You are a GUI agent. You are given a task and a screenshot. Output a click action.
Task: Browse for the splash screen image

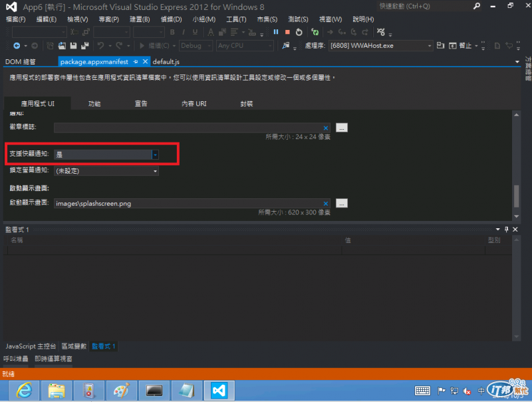pyautogui.click(x=342, y=204)
